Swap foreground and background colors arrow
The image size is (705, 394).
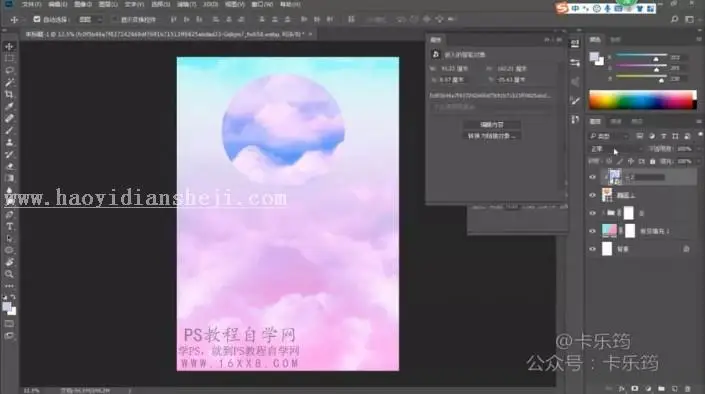(13, 297)
